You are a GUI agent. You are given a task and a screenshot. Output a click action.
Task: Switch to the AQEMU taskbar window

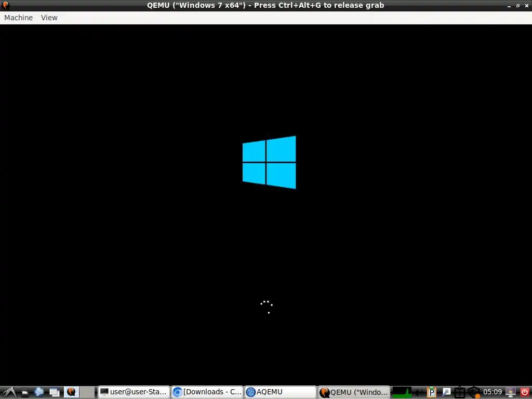click(281, 392)
